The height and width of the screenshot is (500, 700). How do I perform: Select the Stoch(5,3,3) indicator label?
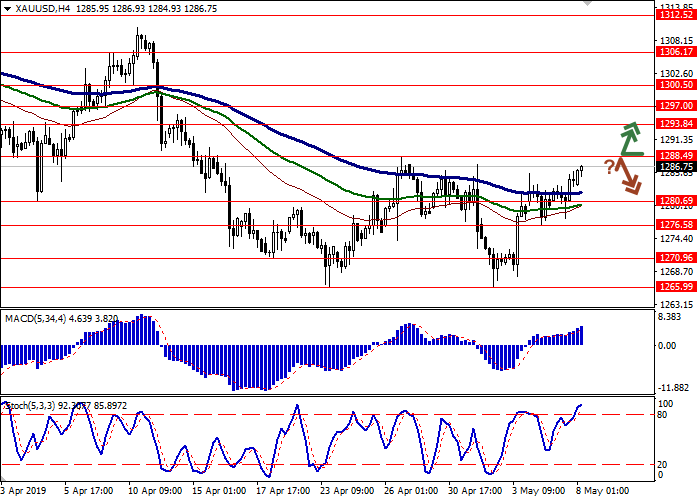[x=30, y=405]
